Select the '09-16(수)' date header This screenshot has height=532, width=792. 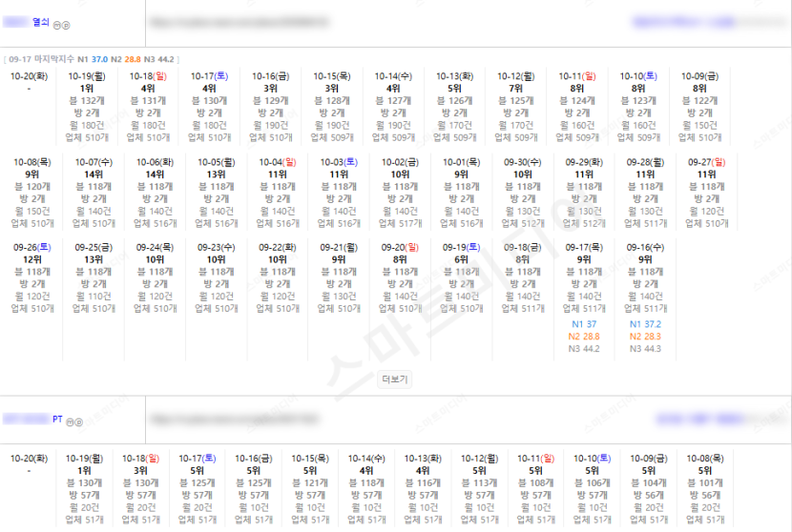tap(645, 248)
